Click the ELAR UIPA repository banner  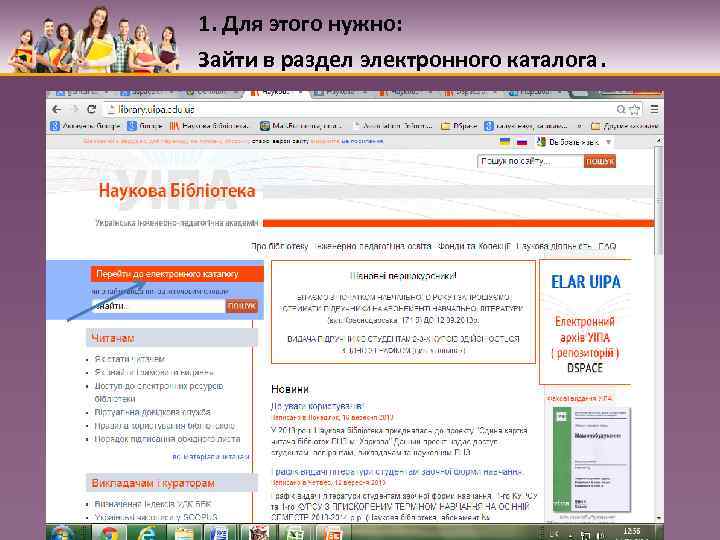585,321
